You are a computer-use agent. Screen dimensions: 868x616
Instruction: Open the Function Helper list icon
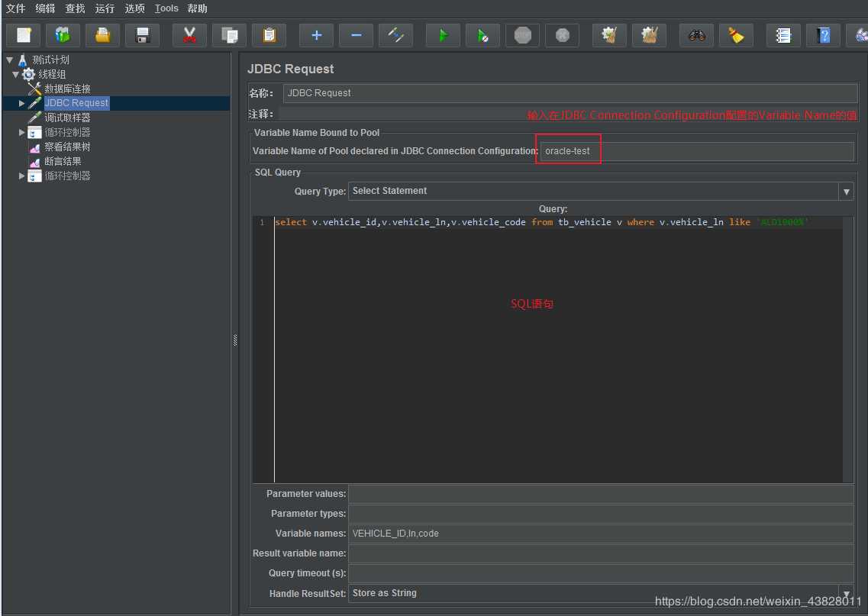coord(783,35)
